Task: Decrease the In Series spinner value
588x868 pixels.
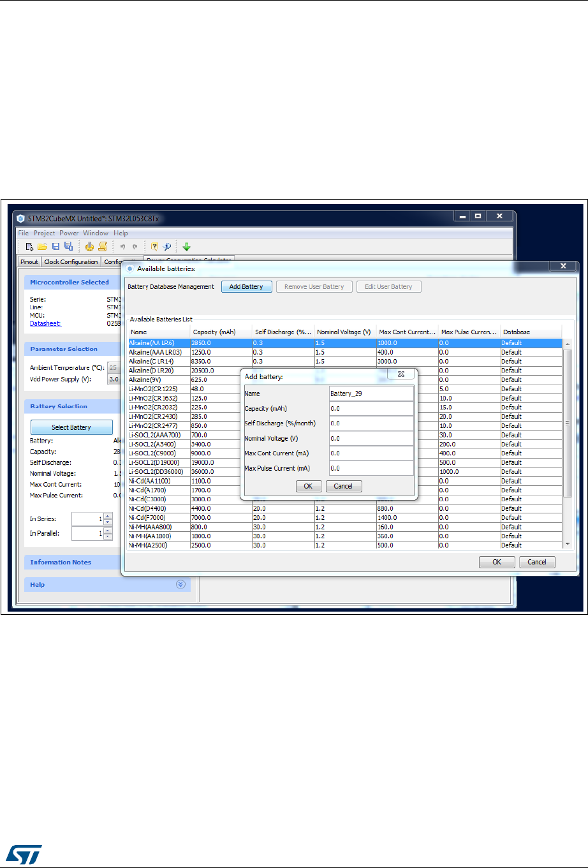Action: pyautogui.click(x=108, y=522)
